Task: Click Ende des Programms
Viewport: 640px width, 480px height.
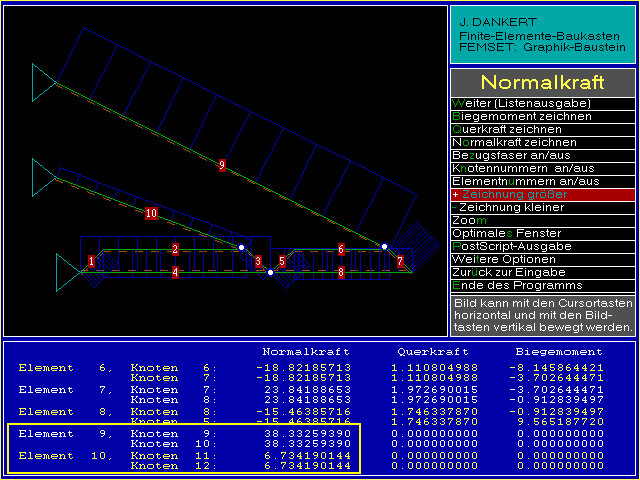Action: pos(542,285)
